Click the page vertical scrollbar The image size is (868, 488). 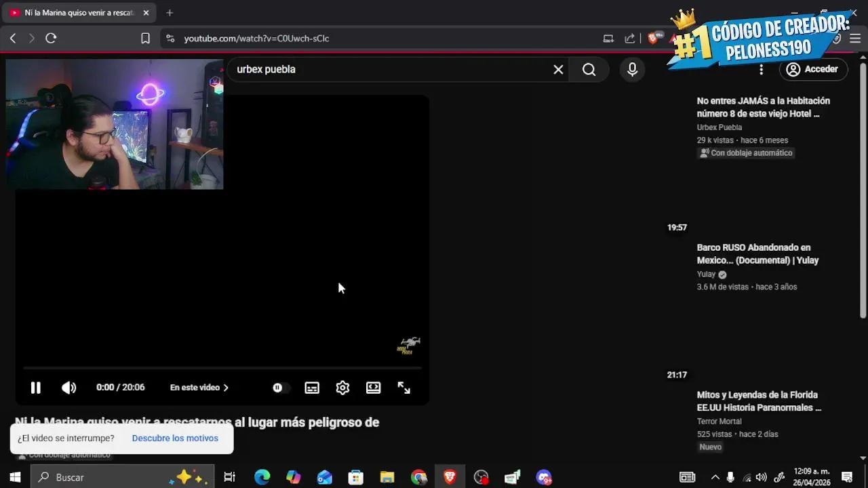pyautogui.click(x=863, y=190)
